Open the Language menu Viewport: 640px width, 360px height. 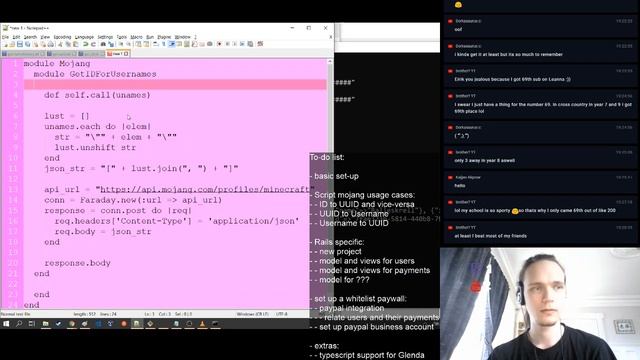click(84, 37)
